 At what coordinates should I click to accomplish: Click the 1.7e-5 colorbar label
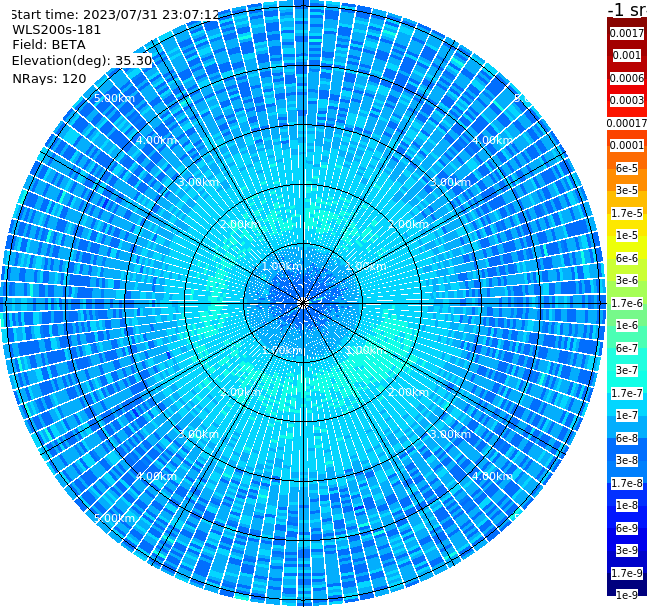pos(627,213)
